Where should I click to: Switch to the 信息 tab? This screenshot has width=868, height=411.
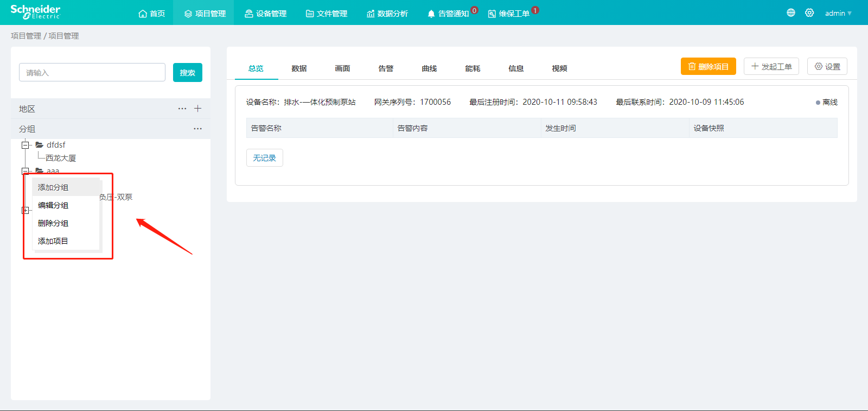click(516, 68)
